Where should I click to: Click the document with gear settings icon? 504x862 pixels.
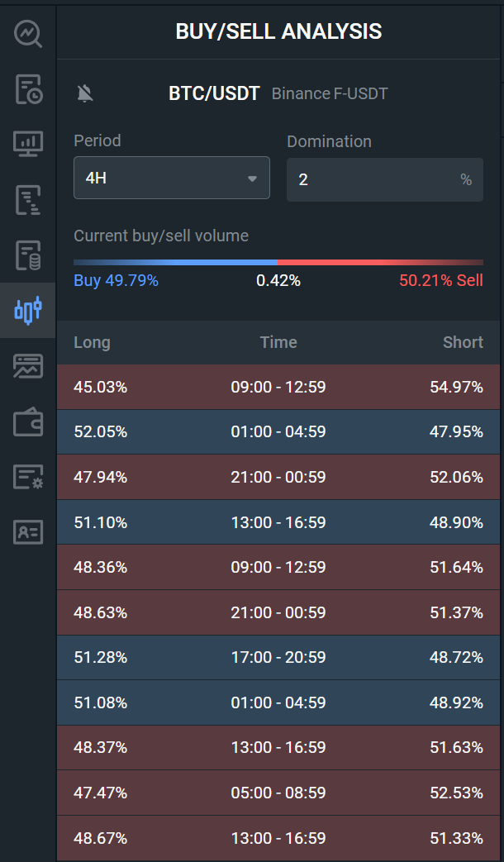click(x=27, y=477)
